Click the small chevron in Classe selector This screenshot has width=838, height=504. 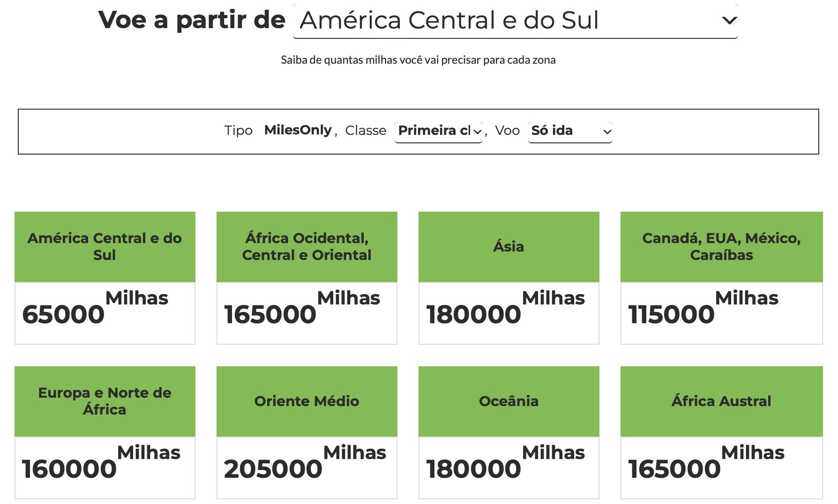(x=477, y=132)
